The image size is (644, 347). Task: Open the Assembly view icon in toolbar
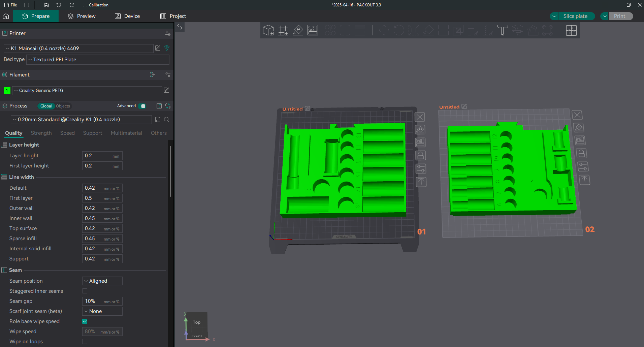tap(571, 30)
